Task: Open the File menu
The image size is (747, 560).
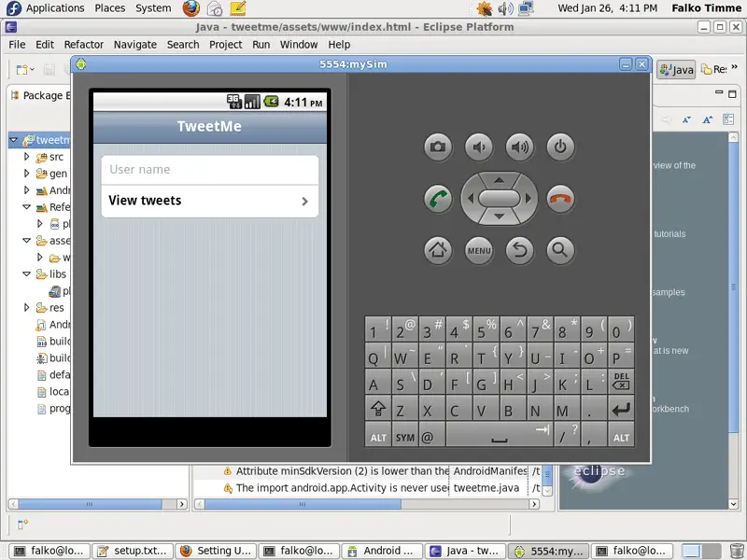Action: click(17, 44)
